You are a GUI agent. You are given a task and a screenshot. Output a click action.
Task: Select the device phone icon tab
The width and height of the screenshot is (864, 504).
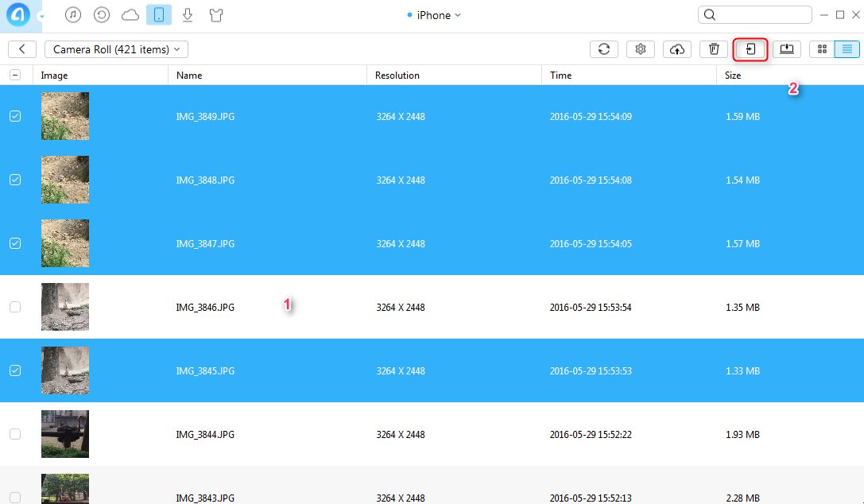159,15
